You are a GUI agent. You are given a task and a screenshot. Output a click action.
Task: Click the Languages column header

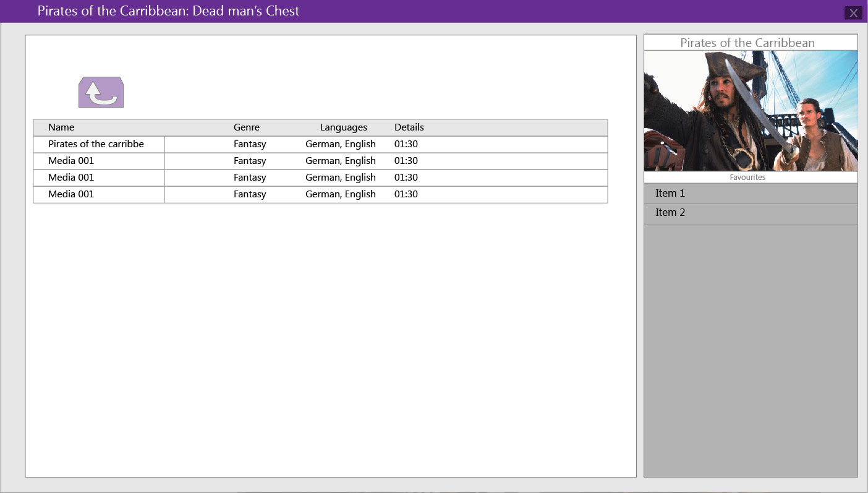pos(344,127)
